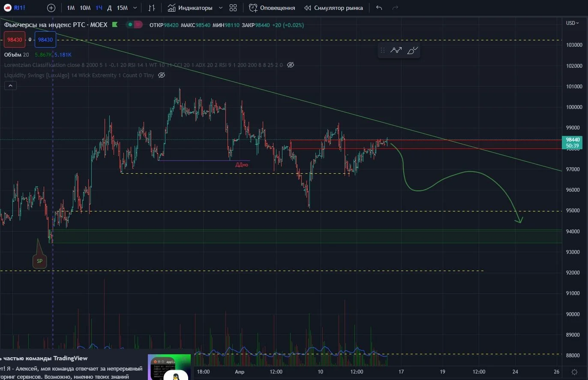Grab the floating toolbar drag handle
The height and width of the screenshot is (380, 588).
[383, 50]
